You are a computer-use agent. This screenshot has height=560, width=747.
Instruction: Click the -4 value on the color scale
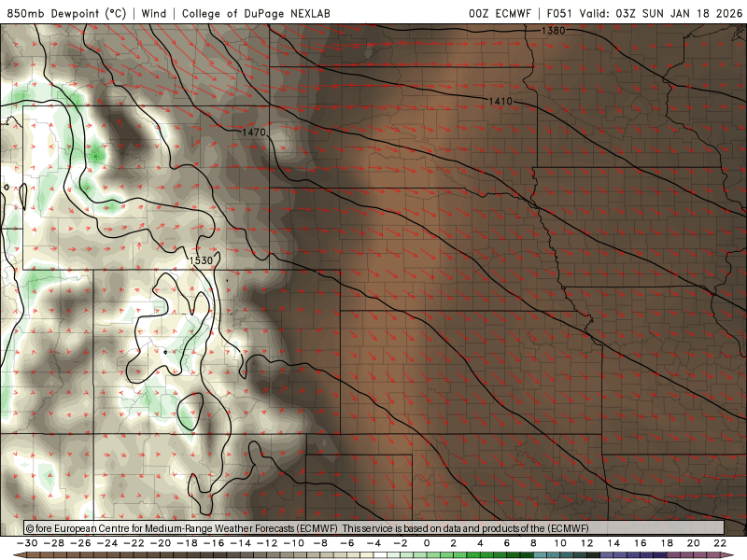(x=374, y=543)
